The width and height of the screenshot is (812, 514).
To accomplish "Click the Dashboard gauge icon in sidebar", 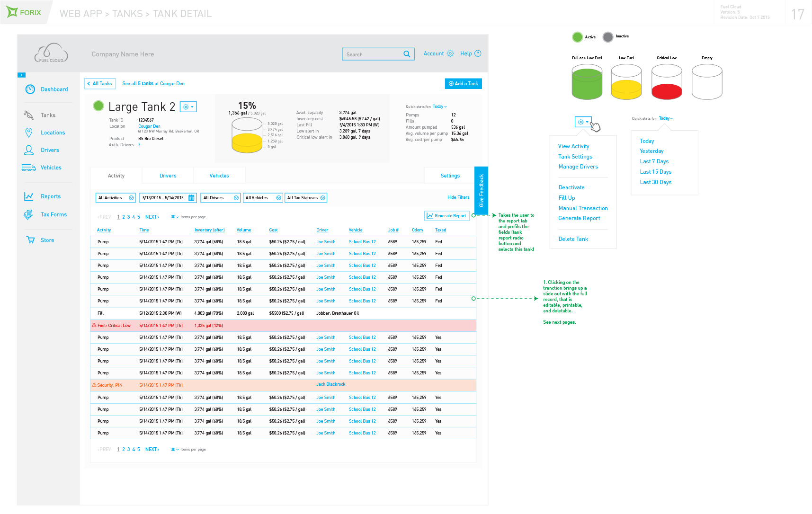I will pyautogui.click(x=30, y=89).
